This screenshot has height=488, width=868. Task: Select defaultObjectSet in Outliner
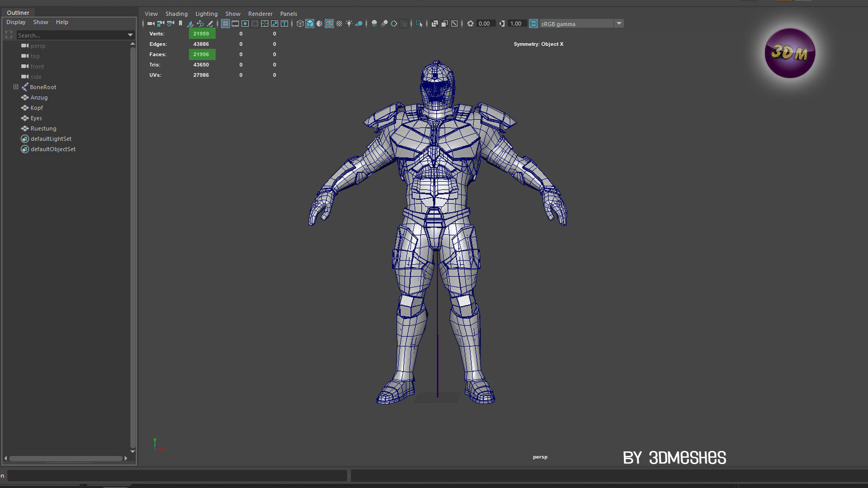[53, 149]
